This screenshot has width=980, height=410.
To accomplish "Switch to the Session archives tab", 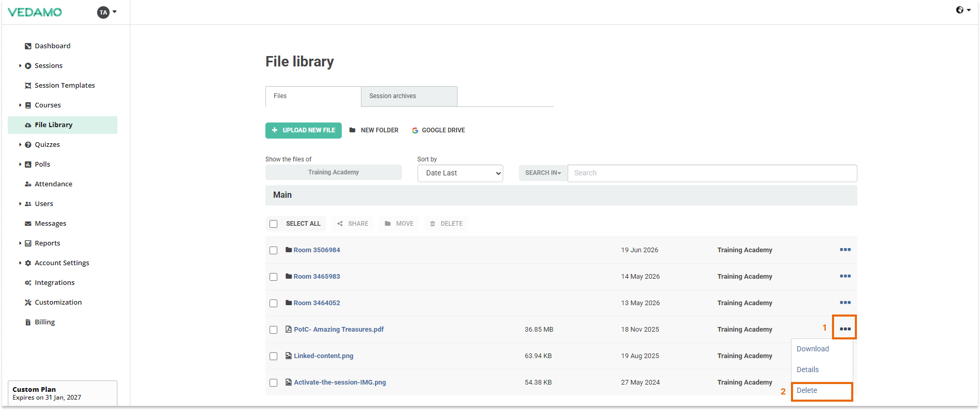I will tap(409, 97).
